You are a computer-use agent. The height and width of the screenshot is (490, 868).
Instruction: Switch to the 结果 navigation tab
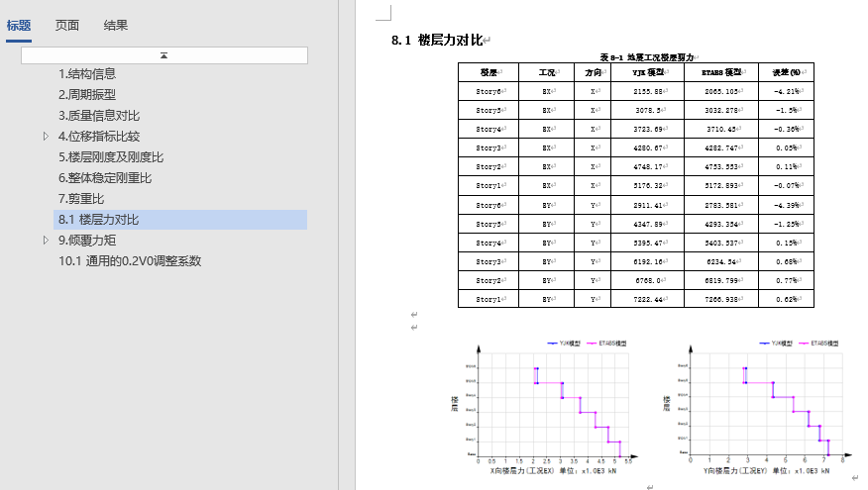[116, 26]
